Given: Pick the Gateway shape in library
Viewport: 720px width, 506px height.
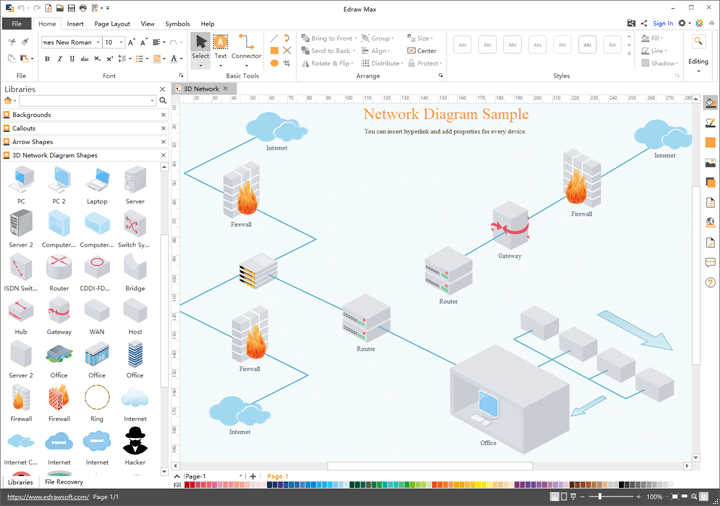Looking at the screenshot, I should coord(59,315).
